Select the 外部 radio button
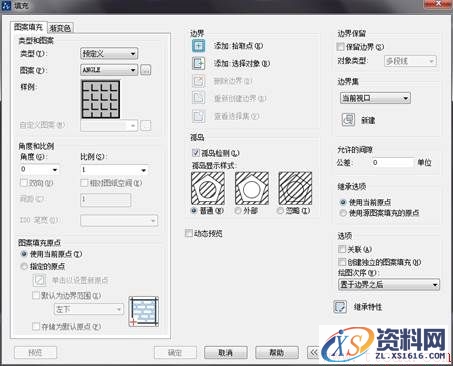Image resolution: width=453 pixels, height=366 pixels. point(238,211)
